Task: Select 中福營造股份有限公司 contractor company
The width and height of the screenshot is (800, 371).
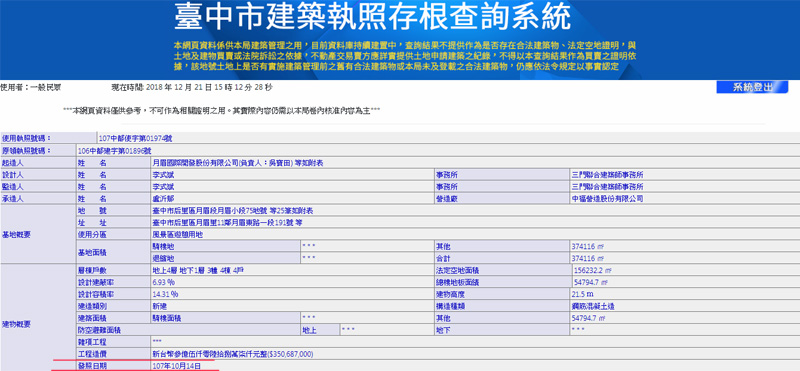Action: pyautogui.click(x=608, y=199)
